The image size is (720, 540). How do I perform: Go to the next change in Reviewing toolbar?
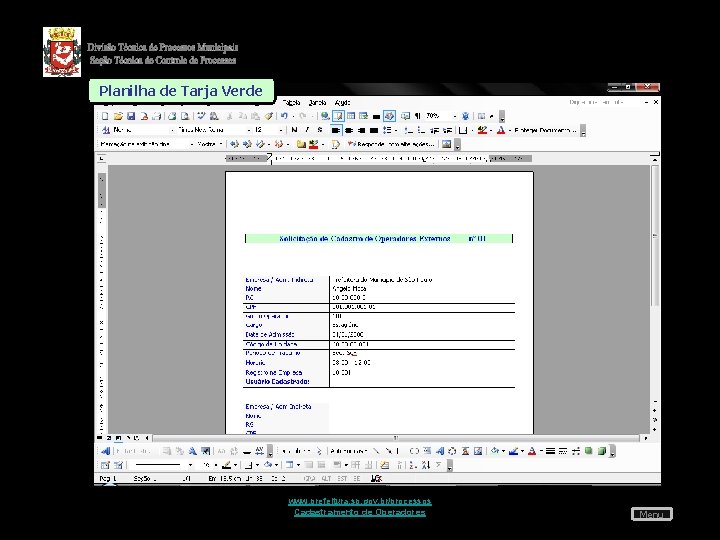pos(247,144)
